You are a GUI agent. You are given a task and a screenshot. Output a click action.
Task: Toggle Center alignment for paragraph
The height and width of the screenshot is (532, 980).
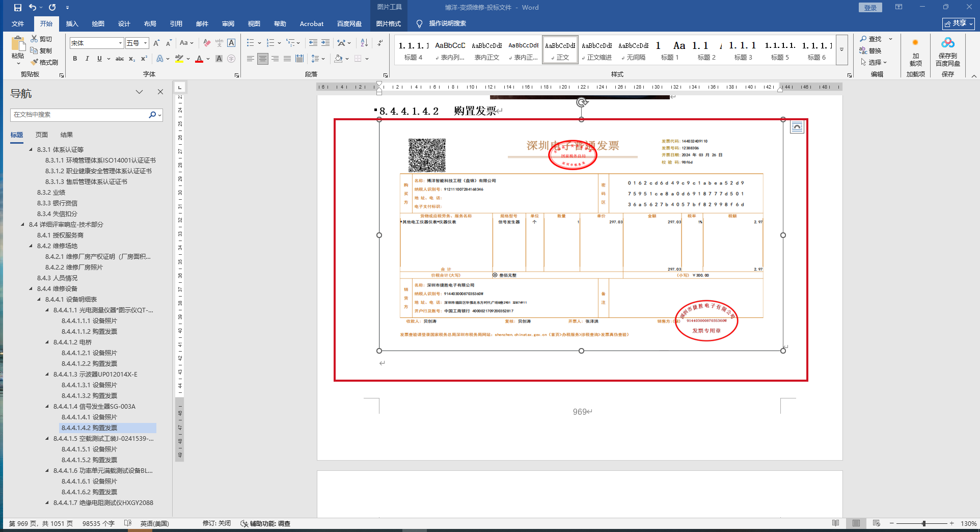[x=262, y=59]
